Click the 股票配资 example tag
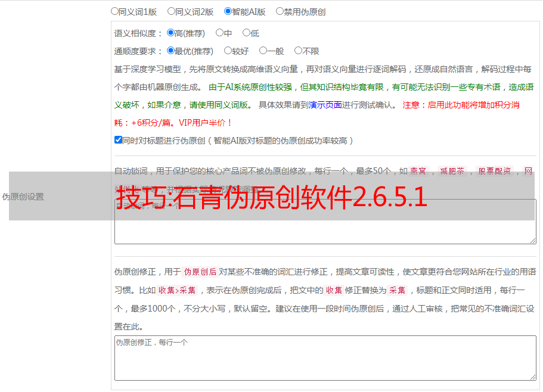Screen dimensions: 543x392 point(495,171)
